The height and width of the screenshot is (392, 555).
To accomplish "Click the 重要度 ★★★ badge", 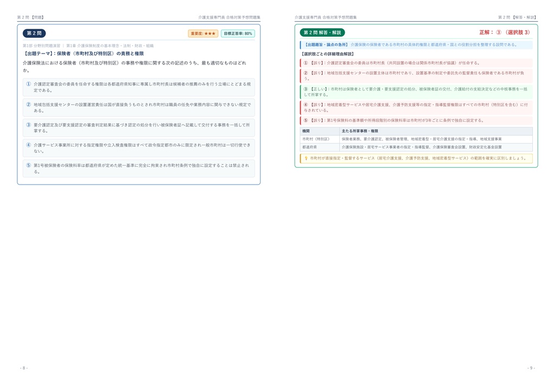I will (x=203, y=34).
